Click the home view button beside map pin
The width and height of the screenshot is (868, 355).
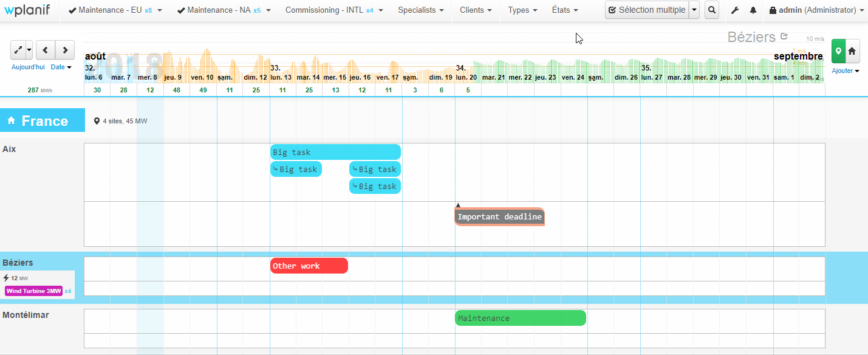click(x=852, y=52)
